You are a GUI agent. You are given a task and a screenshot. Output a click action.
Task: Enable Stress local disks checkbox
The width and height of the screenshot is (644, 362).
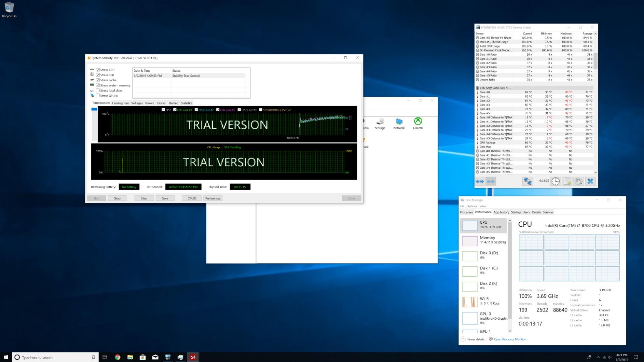(x=98, y=90)
